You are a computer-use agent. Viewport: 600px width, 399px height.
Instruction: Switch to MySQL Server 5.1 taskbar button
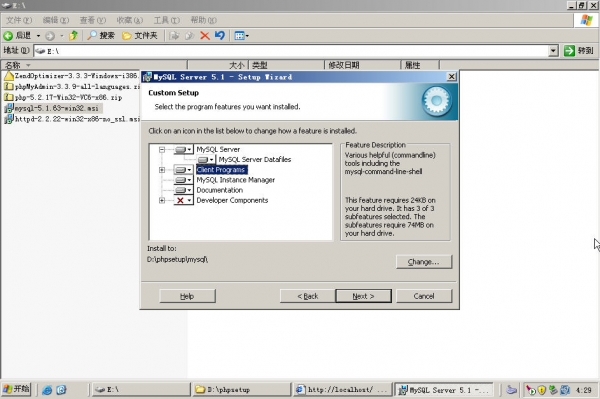[444, 389]
